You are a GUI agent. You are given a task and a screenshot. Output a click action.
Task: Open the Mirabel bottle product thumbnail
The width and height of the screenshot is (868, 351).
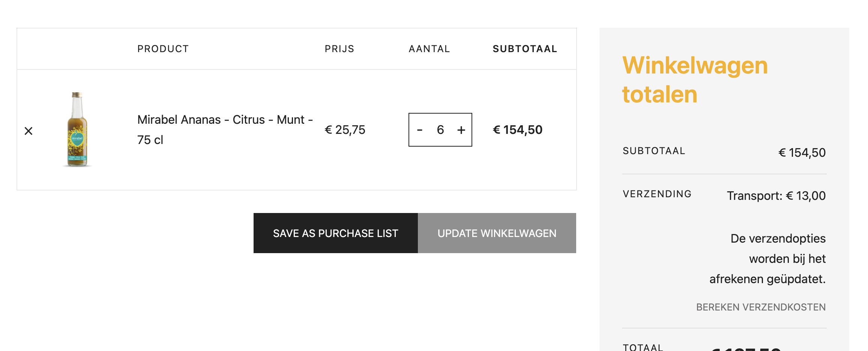click(77, 129)
